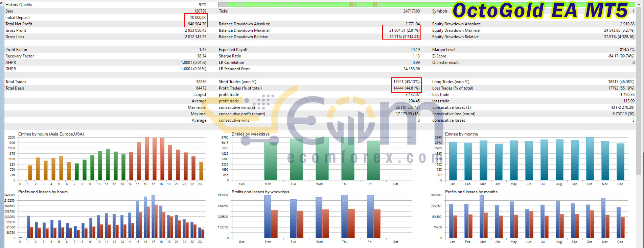The image size is (644, 248).
Task: Click the Margin Level value 814.57%
Action: pos(627,50)
